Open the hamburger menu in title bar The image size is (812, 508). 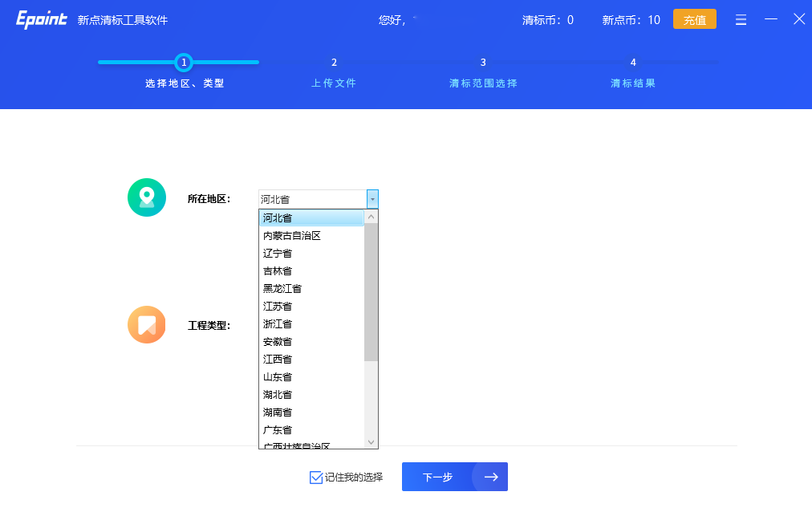741,19
